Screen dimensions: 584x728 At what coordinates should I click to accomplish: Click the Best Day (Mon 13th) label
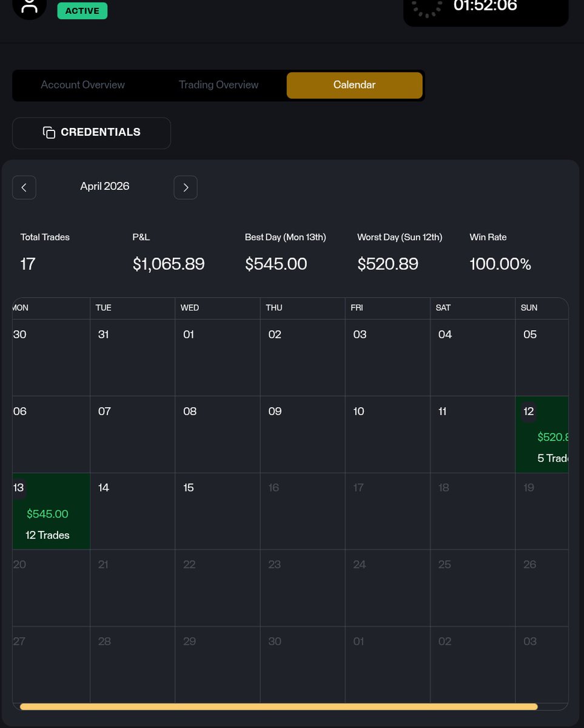[286, 237]
